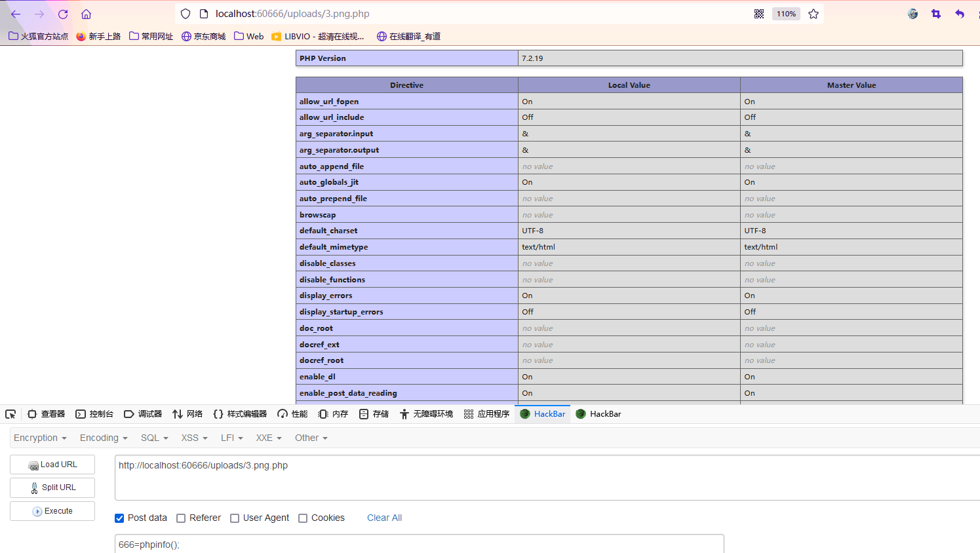Click the blue undo arrow toolbar icon
The width and height of the screenshot is (980, 553).
(x=960, y=14)
